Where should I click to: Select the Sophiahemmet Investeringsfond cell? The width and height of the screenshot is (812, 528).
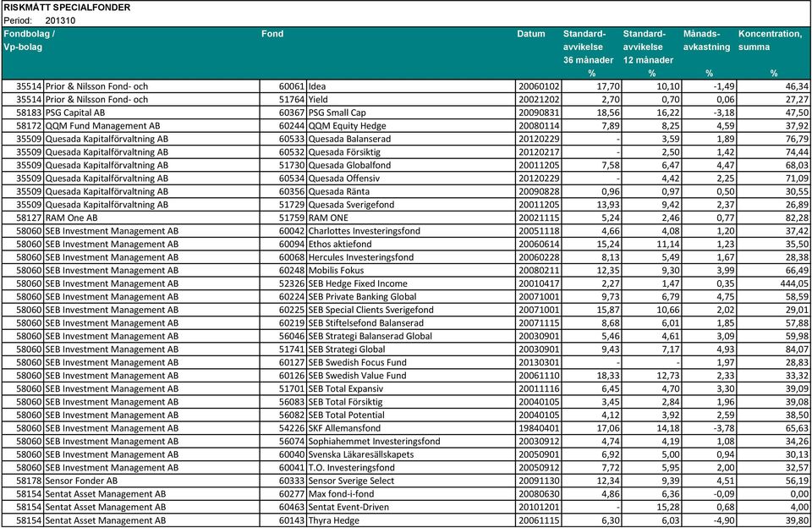tap(412, 442)
